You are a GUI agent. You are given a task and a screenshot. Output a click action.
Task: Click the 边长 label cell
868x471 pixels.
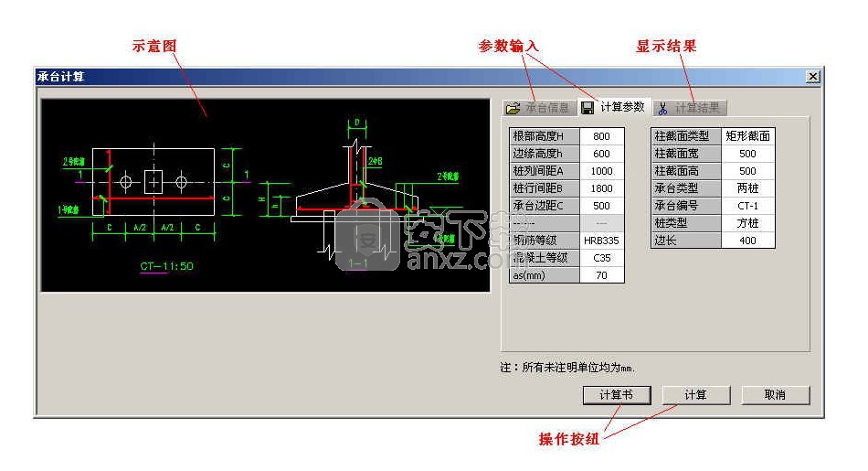point(686,241)
